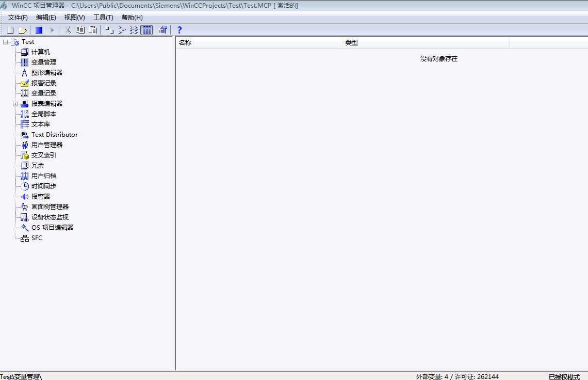588x380 pixels.
Task: Click the 冗余 redundancy icon
Action: [24, 166]
